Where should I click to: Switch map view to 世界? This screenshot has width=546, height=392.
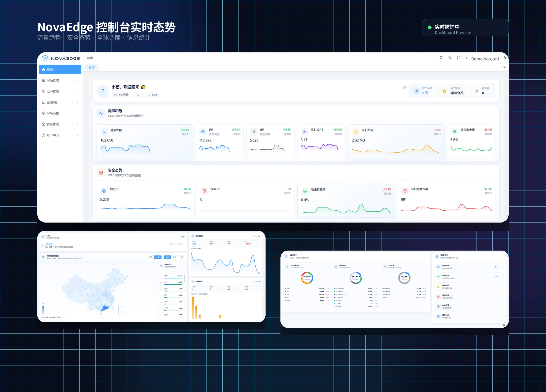[151, 257]
